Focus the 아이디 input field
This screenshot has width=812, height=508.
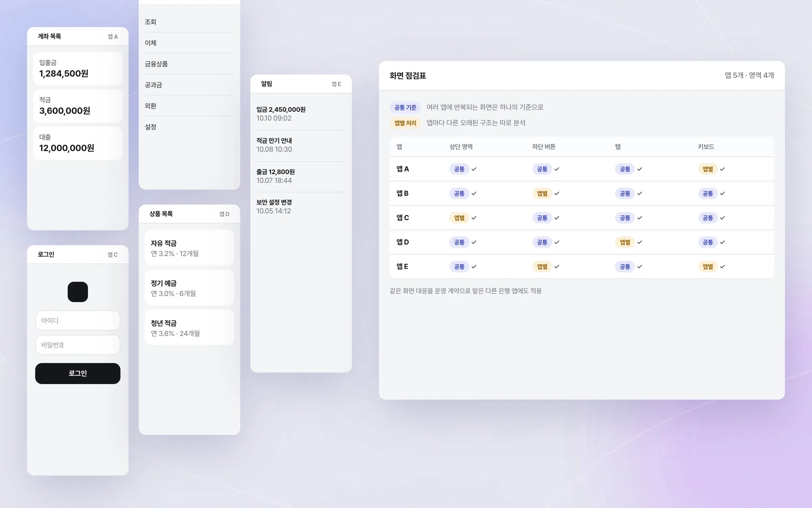pyautogui.click(x=78, y=320)
